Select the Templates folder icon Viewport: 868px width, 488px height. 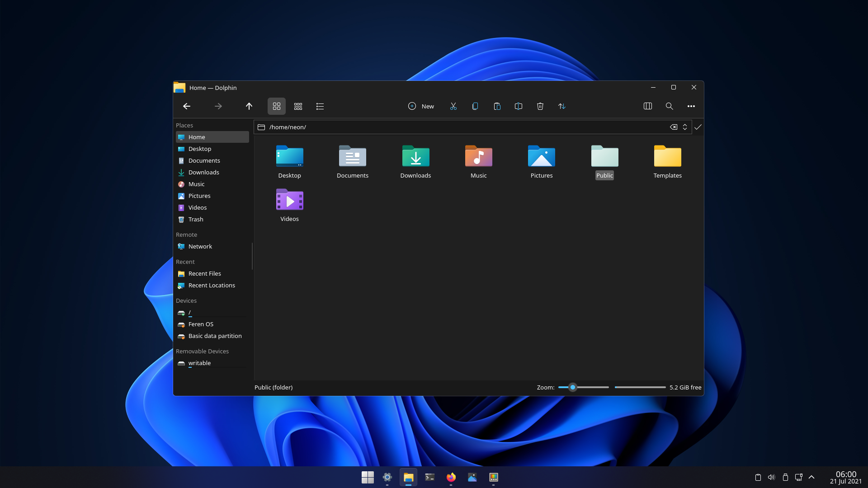tap(668, 156)
